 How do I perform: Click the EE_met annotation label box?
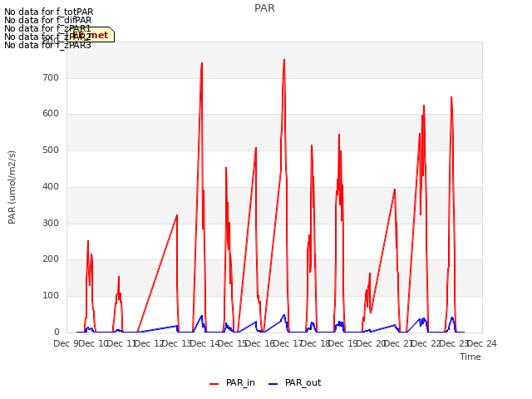pyautogui.click(x=91, y=35)
